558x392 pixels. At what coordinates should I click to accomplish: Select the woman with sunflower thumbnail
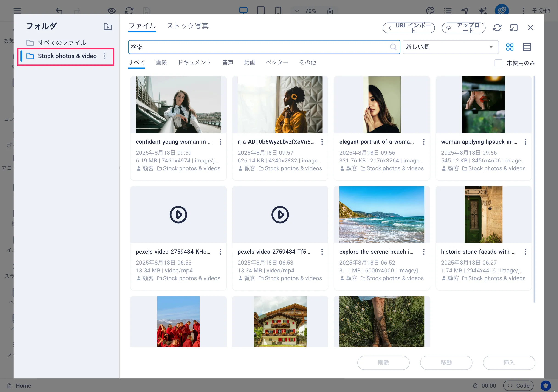(x=280, y=105)
